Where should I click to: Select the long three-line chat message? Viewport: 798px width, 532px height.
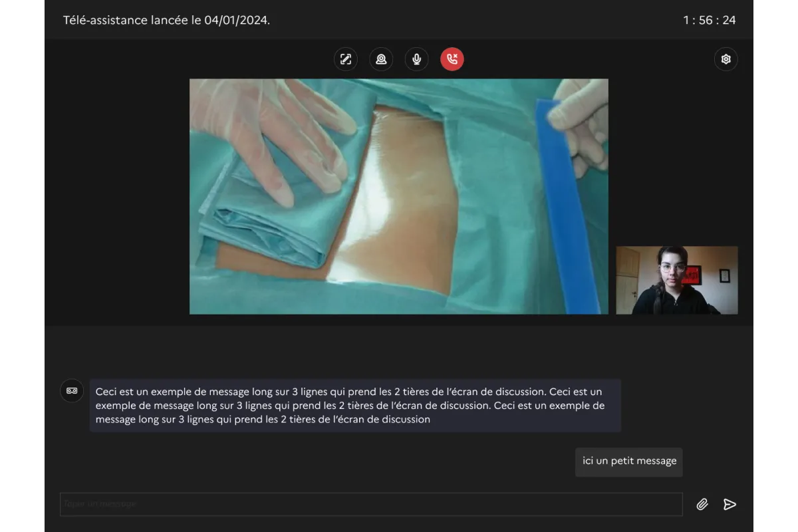tap(356, 405)
